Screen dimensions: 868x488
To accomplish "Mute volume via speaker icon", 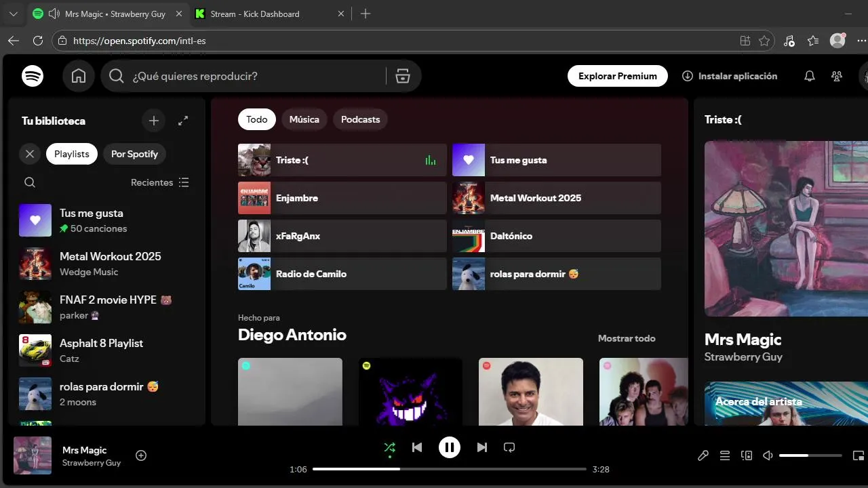I will (x=768, y=455).
